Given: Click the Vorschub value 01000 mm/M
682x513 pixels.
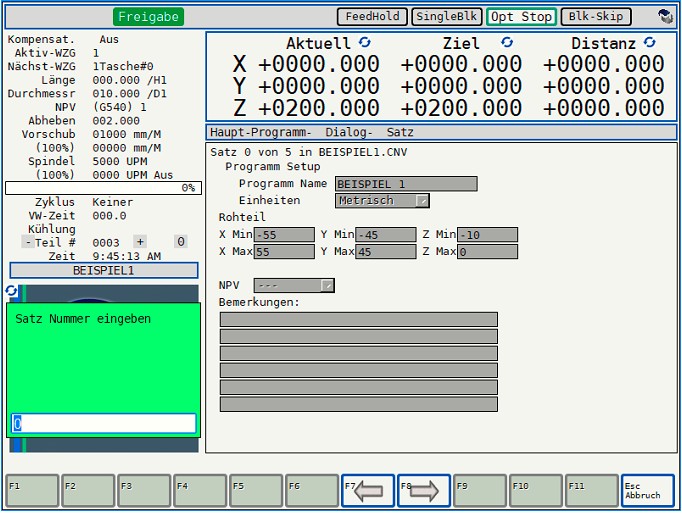Looking at the screenshot, I should click(x=127, y=134).
